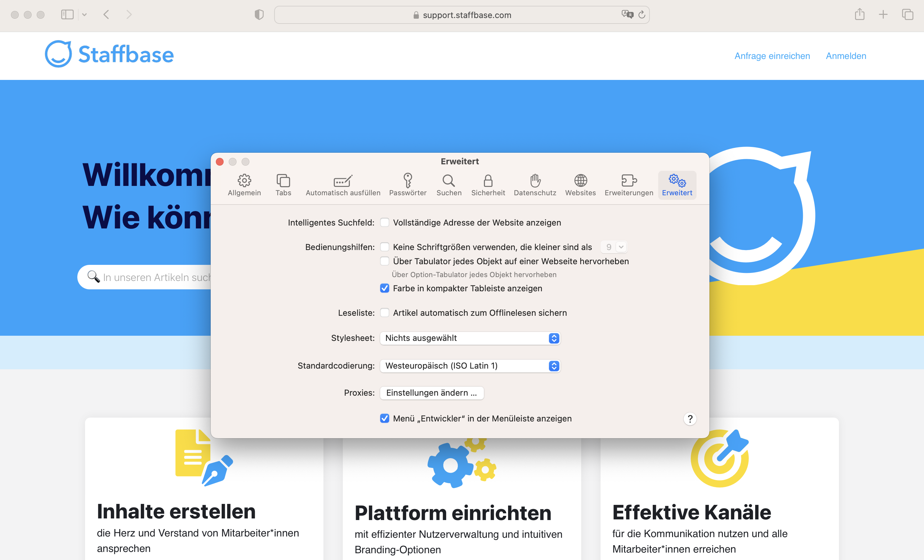Open a new tab with plus icon
Viewport: 924px width, 560px height.
(883, 14)
